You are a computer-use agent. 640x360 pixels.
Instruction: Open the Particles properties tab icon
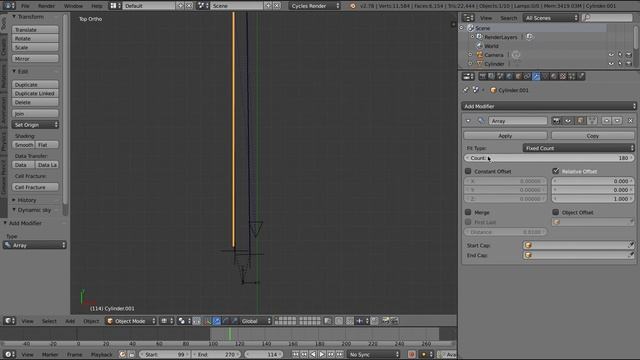pyautogui.click(x=572, y=76)
